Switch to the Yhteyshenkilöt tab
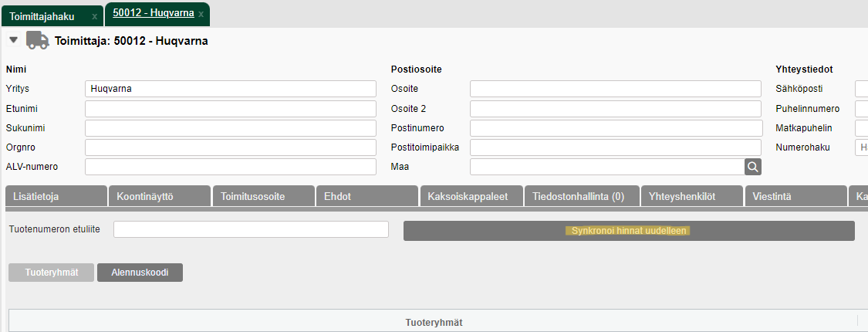868x332 pixels. tap(691, 196)
